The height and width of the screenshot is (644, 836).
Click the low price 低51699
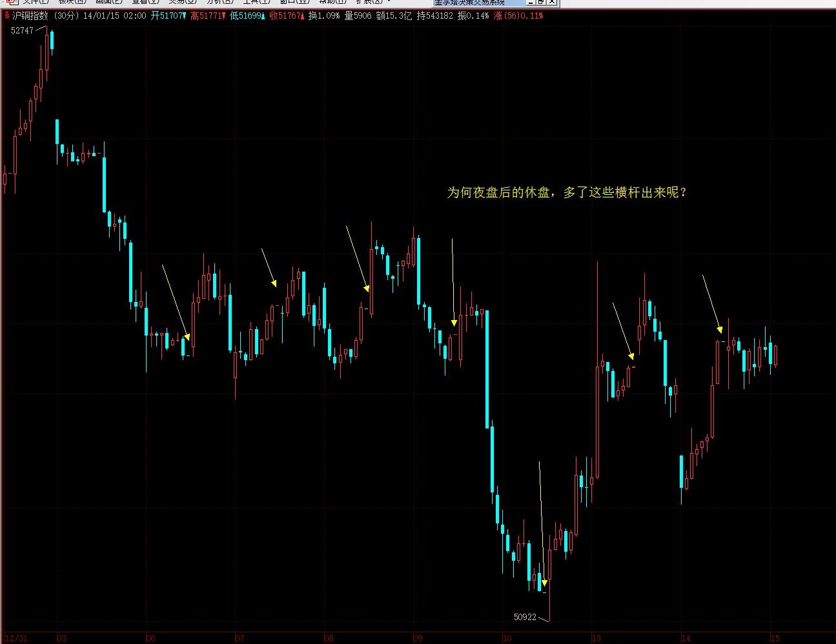tap(248, 15)
